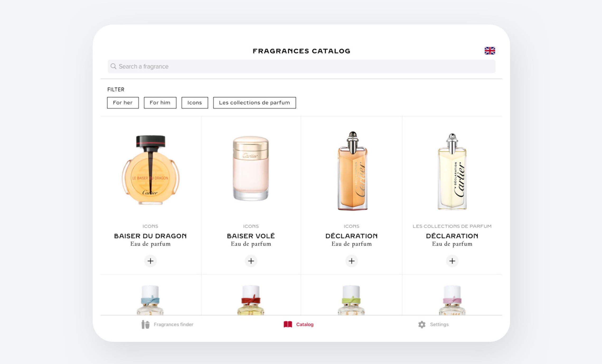Open Baiser Volé bottle image

tap(251, 168)
